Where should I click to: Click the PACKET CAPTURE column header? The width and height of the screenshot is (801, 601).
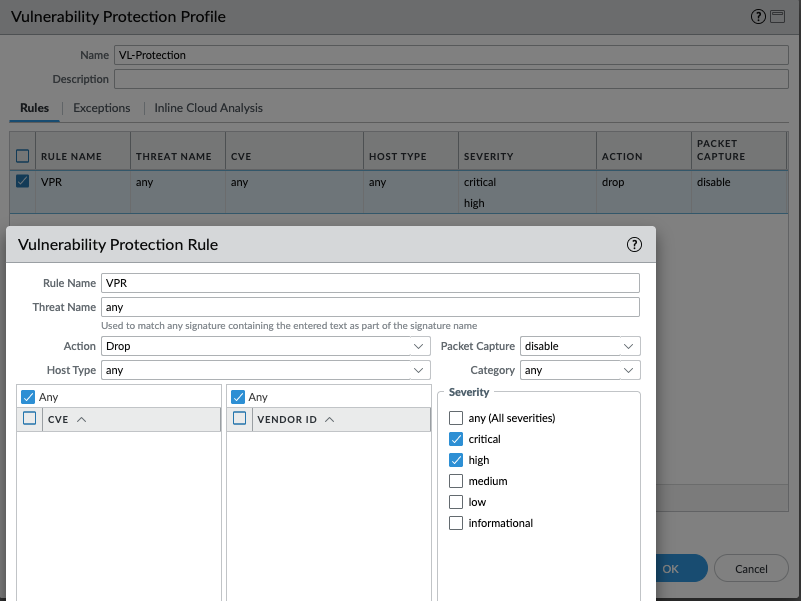click(739, 151)
